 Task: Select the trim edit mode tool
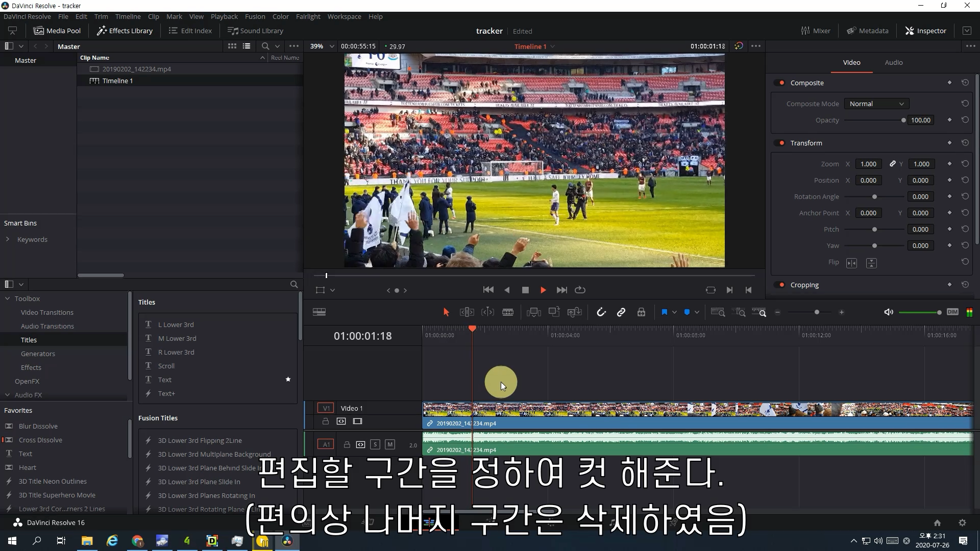[467, 312]
